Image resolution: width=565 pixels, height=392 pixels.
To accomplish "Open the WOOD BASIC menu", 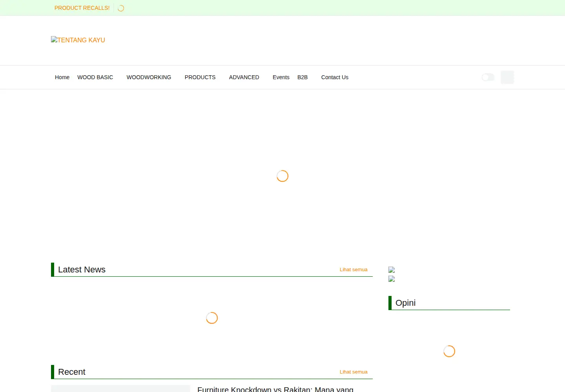I will tap(95, 77).
